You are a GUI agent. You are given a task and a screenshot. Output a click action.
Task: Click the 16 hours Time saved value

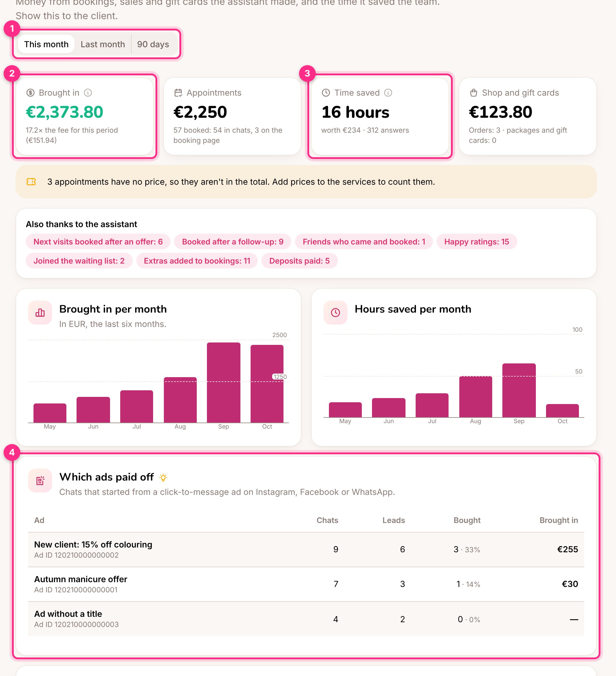(x=355, y=112)
